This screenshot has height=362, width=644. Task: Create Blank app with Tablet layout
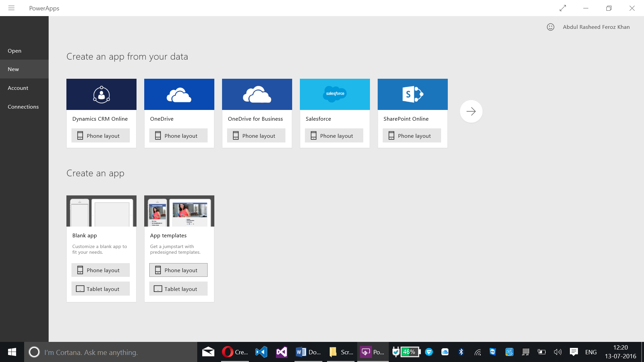tap(101, 289)
